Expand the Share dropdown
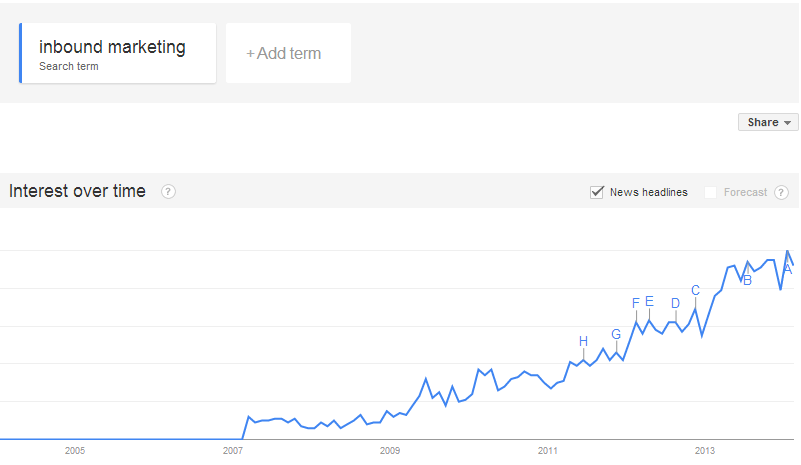Screen dimensions: 801x465 pos(768,122)
